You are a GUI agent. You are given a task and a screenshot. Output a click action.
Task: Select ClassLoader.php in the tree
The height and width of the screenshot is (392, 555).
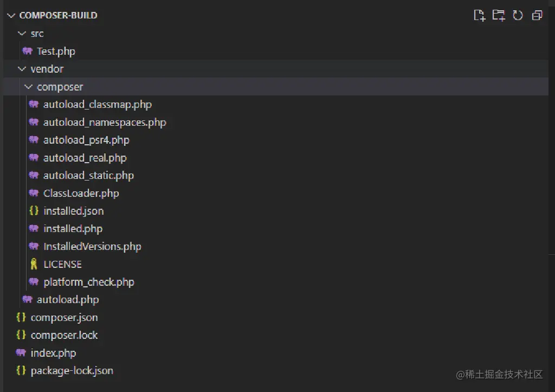pyautogui.click(x=81, y=193)
